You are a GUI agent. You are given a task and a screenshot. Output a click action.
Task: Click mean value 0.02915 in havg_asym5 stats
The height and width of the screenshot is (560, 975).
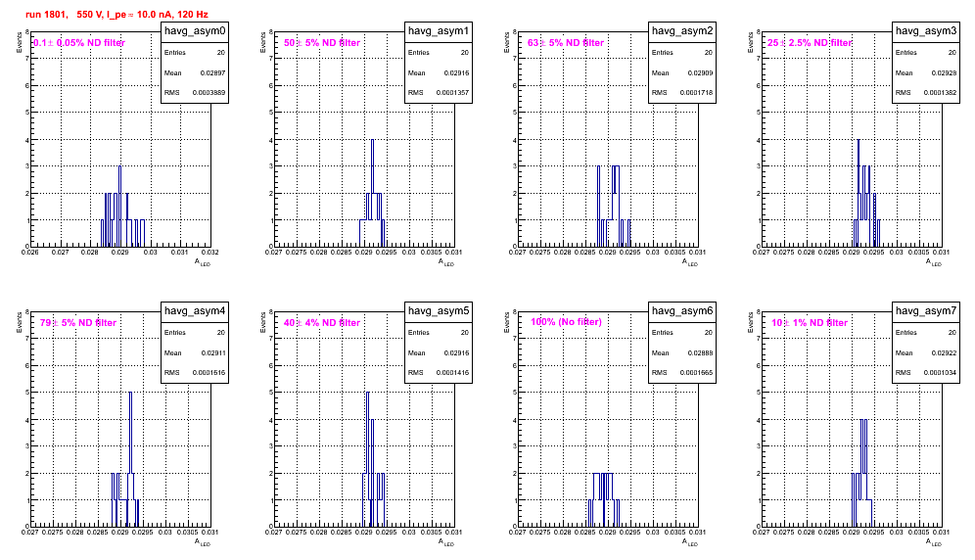pos(456,352)
